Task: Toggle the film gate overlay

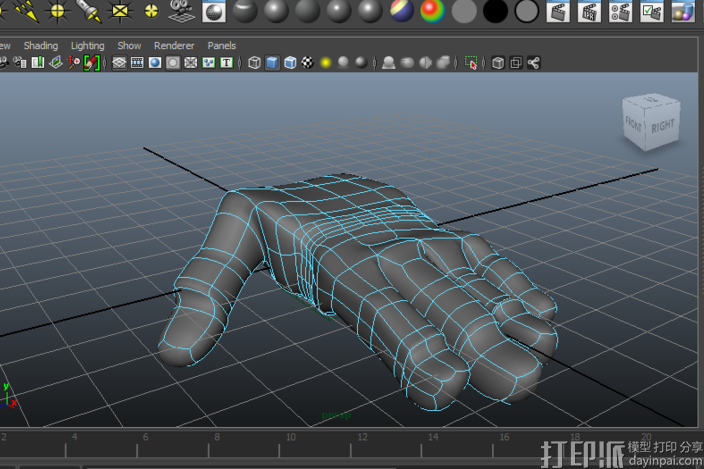Action: [x=137, y=63]
